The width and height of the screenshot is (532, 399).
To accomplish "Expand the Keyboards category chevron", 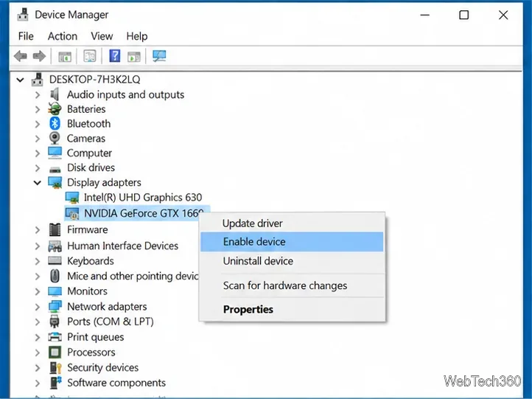I will [x=38, y=261].
